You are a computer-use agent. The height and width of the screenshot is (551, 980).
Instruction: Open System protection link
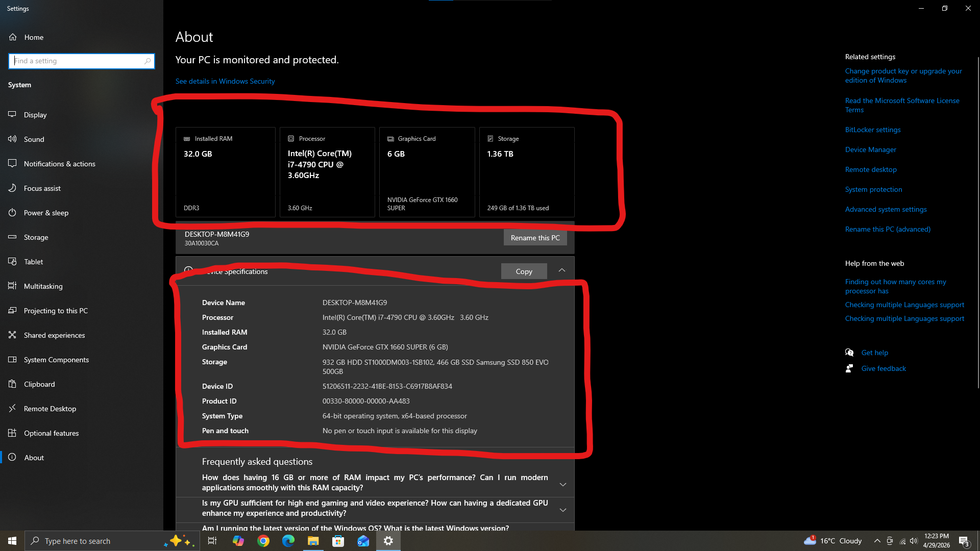coord(873,189)
